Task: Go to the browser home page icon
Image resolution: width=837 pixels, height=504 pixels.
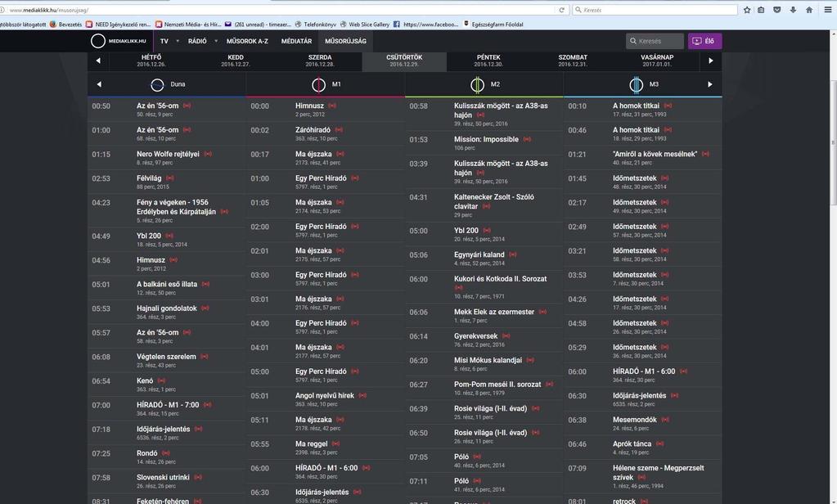Action: [x=809, y=10]
